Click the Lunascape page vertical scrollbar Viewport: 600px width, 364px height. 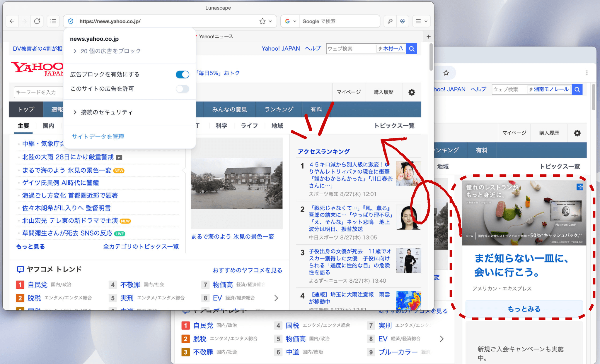click(x=431, y=57)
